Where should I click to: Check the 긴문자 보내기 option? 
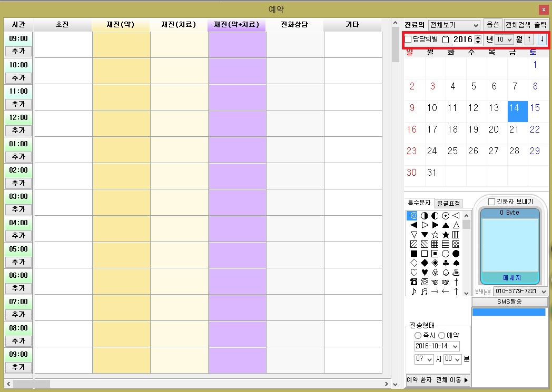pyautogui.click(x=491, y=202)
